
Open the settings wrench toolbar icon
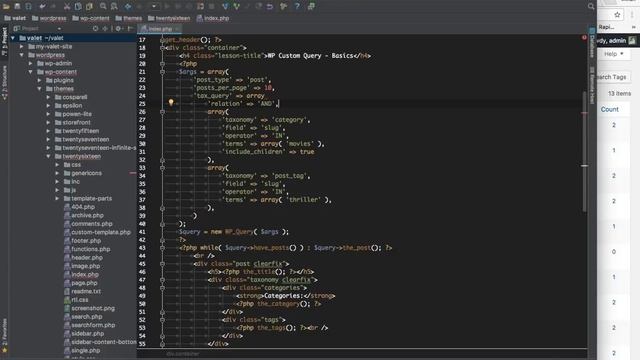(x=284, y=7)
